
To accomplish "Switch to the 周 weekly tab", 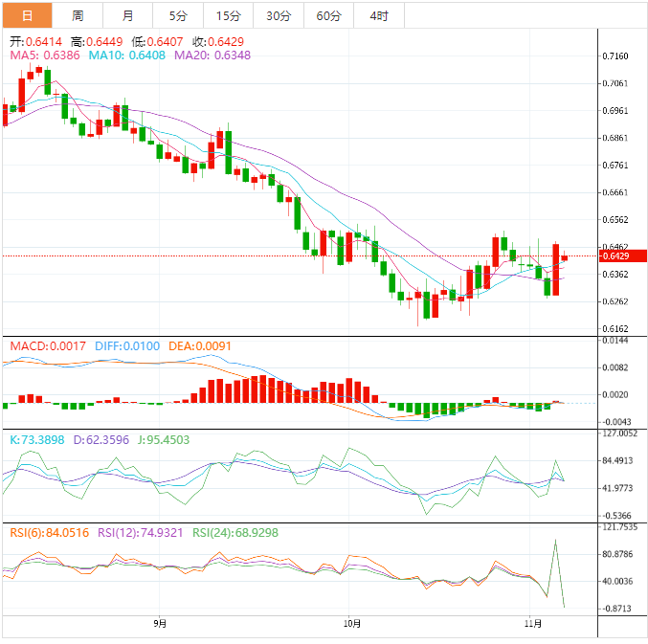I will point(78,15).
